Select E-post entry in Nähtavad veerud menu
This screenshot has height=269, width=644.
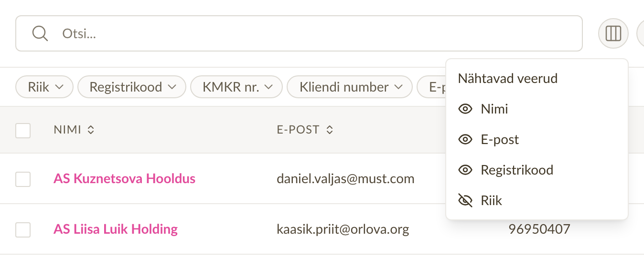537,140
